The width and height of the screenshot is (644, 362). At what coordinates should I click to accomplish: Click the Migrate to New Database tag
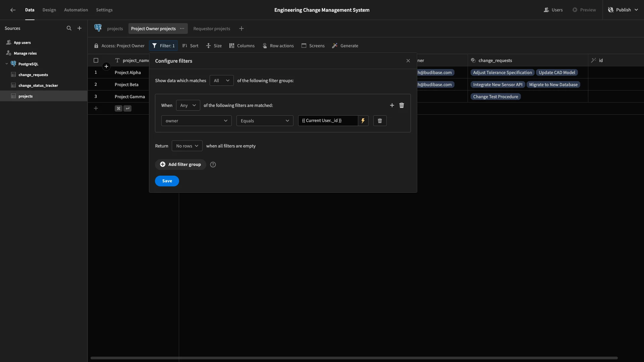(553, 85)
